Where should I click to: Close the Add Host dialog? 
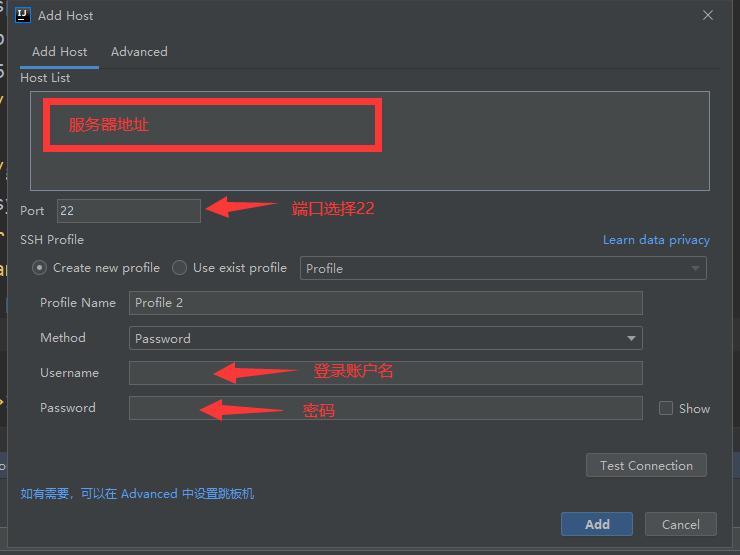(707, 15)
